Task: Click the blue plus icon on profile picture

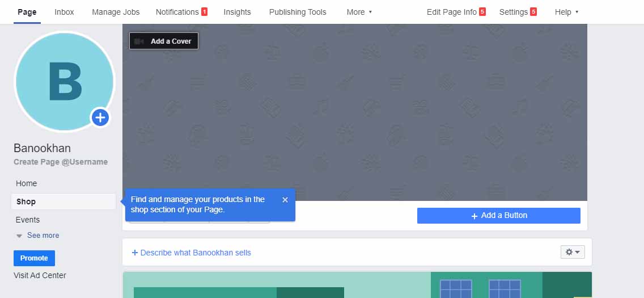Action: [x=100, y=118]
